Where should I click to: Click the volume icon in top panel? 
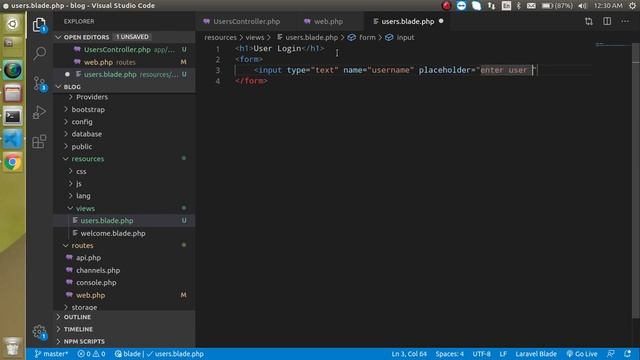click(x=582, y=5)
